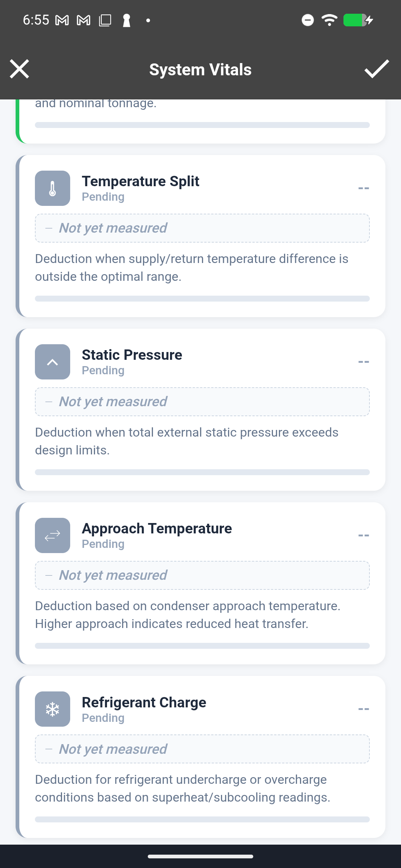Tap the Static Pressure score dashes

tap(363, 362)
